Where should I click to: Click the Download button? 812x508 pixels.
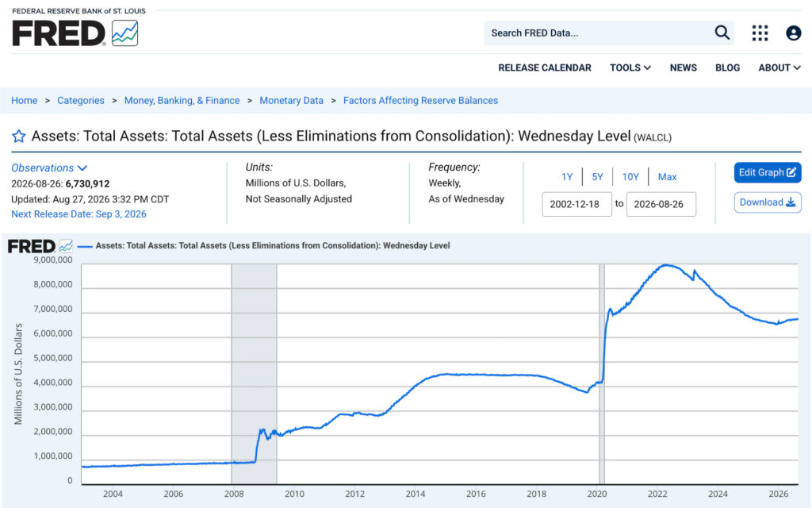coord(768,202)
